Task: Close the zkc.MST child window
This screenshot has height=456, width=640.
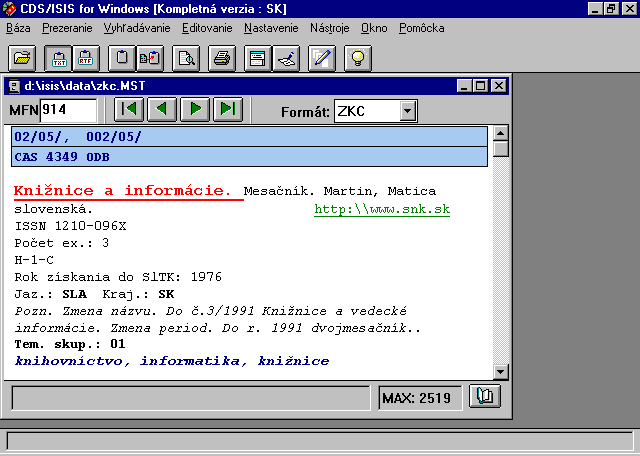Action: [499, 86]
